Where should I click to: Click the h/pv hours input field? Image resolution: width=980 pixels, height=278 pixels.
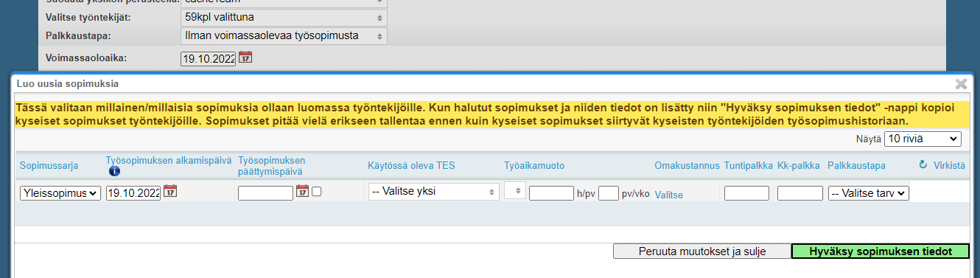pyautogui.click(x=551, y=193)
